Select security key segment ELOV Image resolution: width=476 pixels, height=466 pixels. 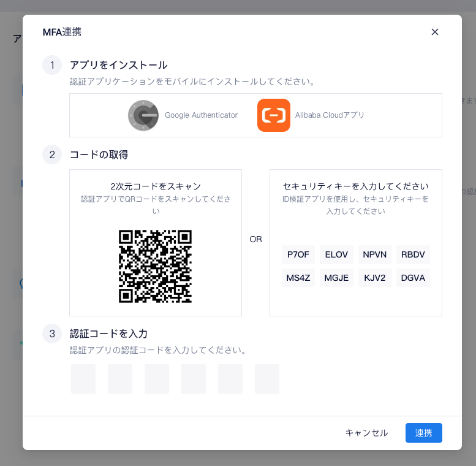(336, 254)
